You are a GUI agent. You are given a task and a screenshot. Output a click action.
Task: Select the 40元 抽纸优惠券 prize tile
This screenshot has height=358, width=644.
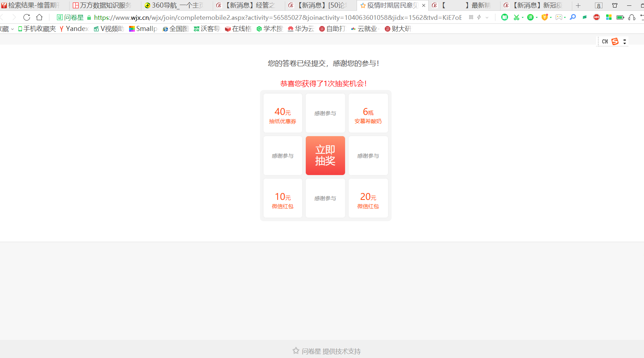click(x=283, y=113)
